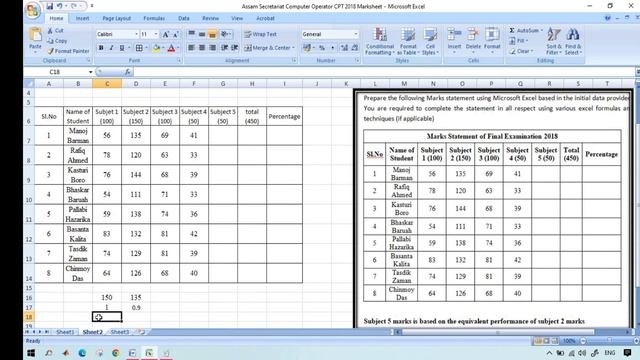Apply the red Font Color
Image resolution: width=640 pixels, height=360 pixels.
[171, 48]
